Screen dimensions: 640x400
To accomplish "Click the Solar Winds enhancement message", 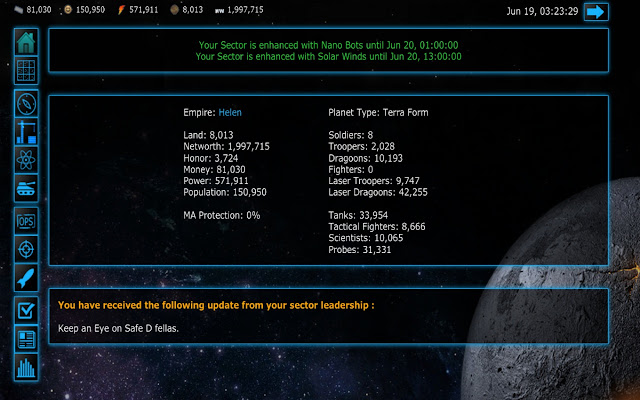I will 329,56.
